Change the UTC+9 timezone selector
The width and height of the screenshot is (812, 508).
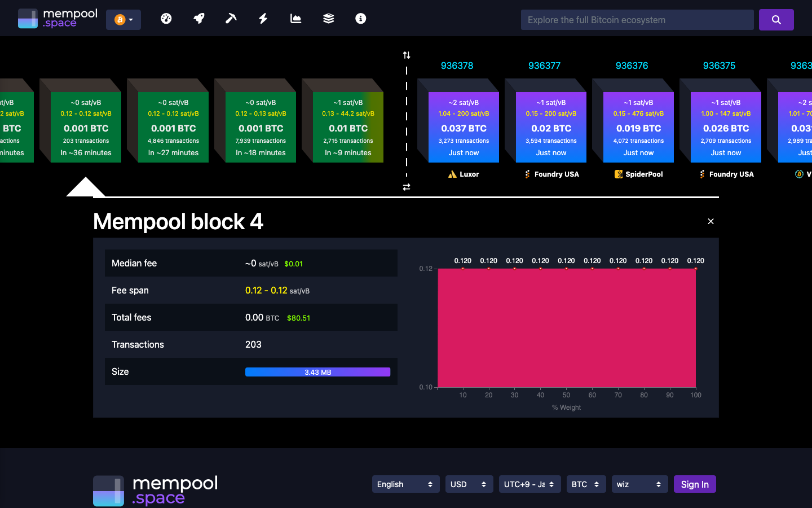pos(529,484)
